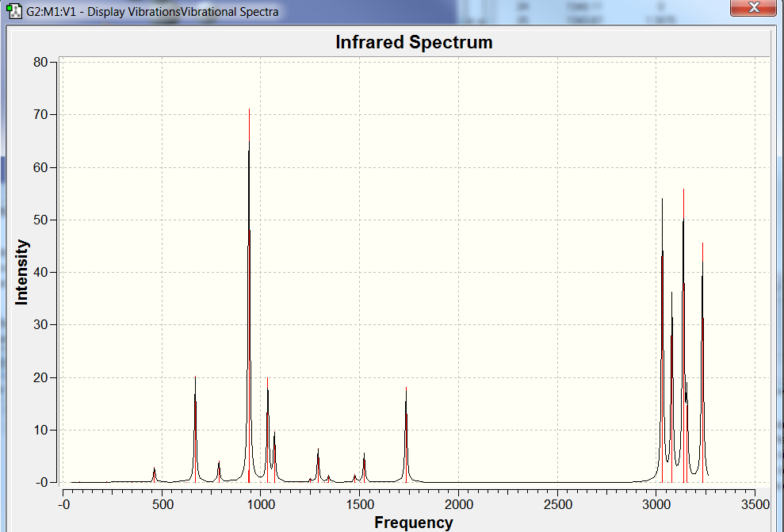Screen dimensions: 784x532
Task: Click the x-axis tick label '1500'
Action: 360,504
